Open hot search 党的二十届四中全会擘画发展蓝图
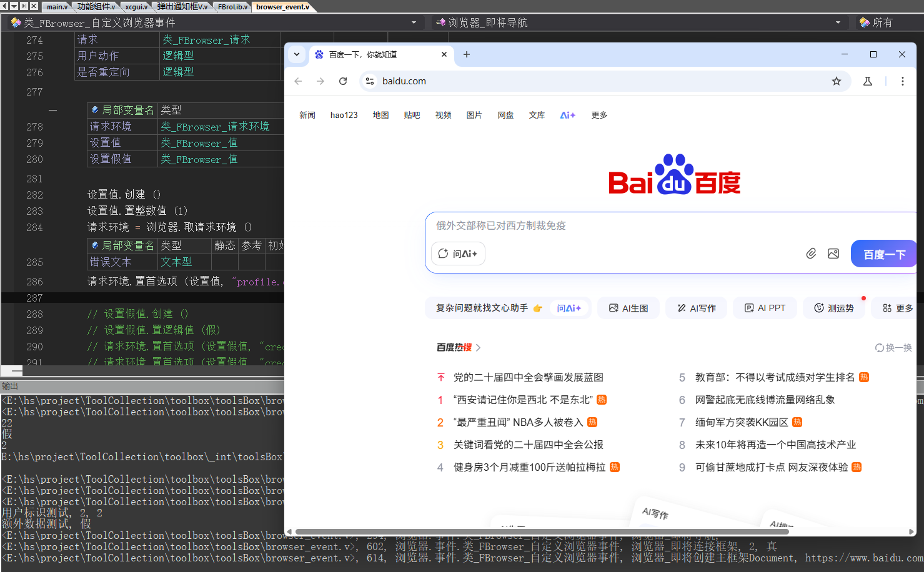The height and width of the screenshot is (572, 924). (529, 377)
